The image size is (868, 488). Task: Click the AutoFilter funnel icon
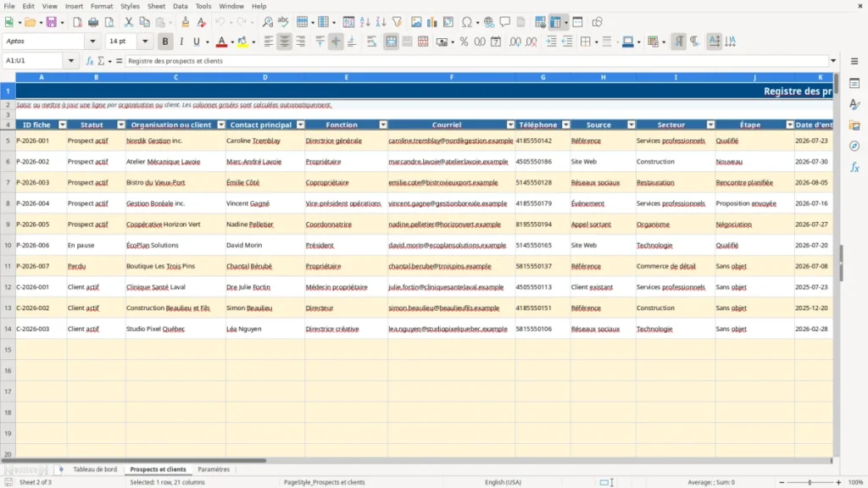(x=397, y=22)
